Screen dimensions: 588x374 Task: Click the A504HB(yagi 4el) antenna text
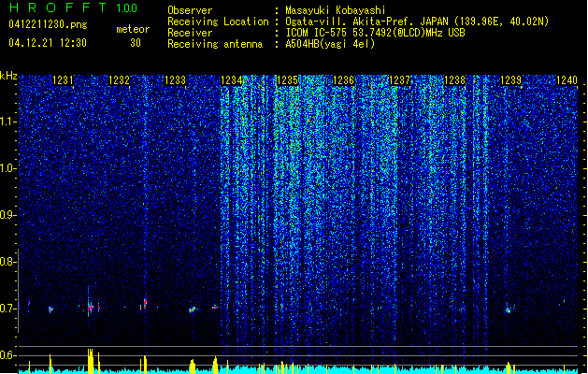click(x=330, y=44)
